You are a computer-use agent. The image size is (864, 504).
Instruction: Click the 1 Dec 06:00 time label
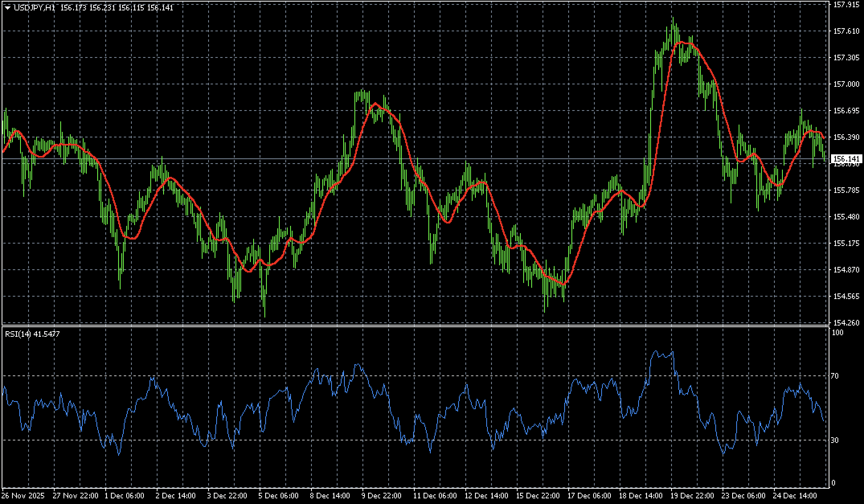(124, 496)
